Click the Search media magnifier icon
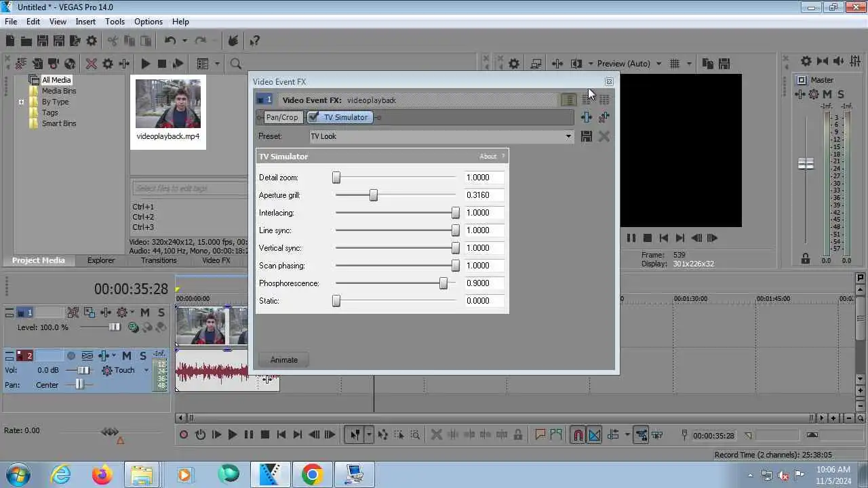The height and width of the screenshot is (488, 868). (x=236, y=64)
